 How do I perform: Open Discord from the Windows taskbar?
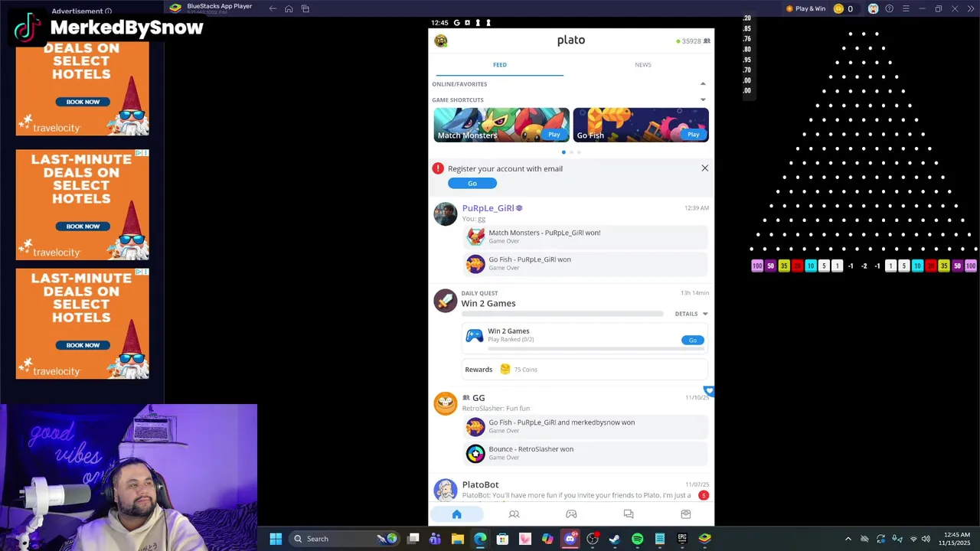[x=570, y=539]
